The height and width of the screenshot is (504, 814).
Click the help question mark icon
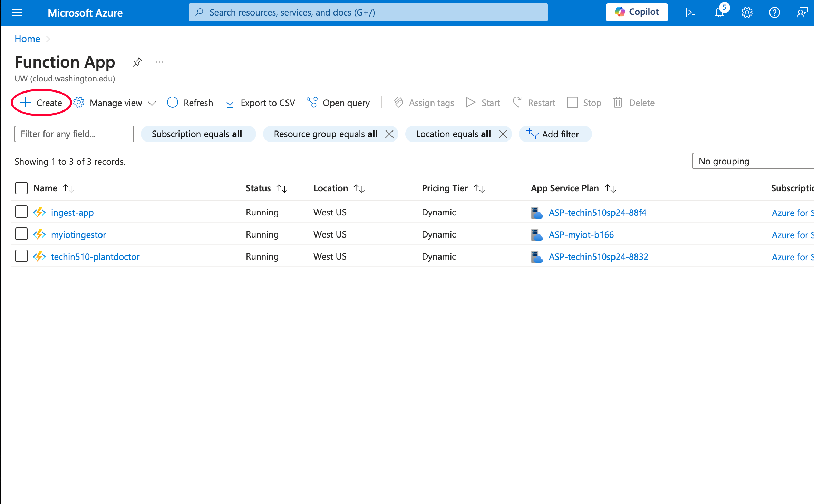click(774, 13)
